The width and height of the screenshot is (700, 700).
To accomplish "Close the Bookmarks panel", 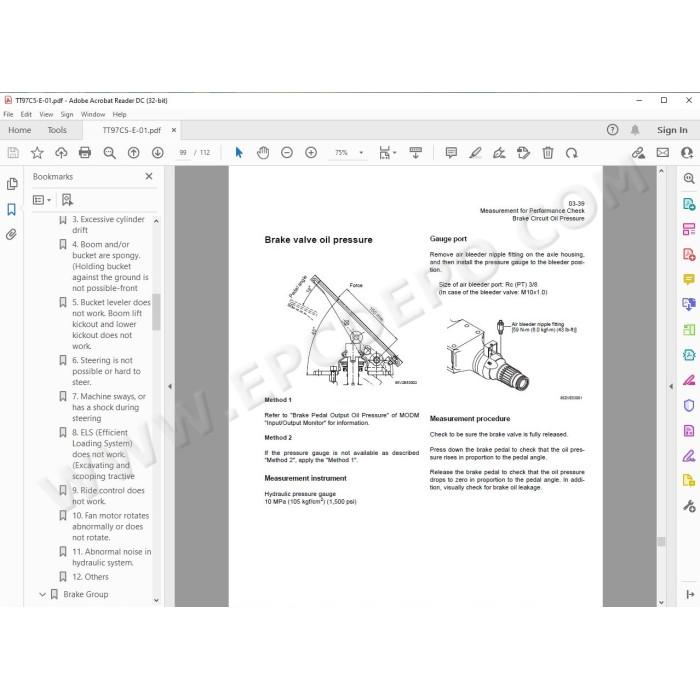I will point(149,176).
